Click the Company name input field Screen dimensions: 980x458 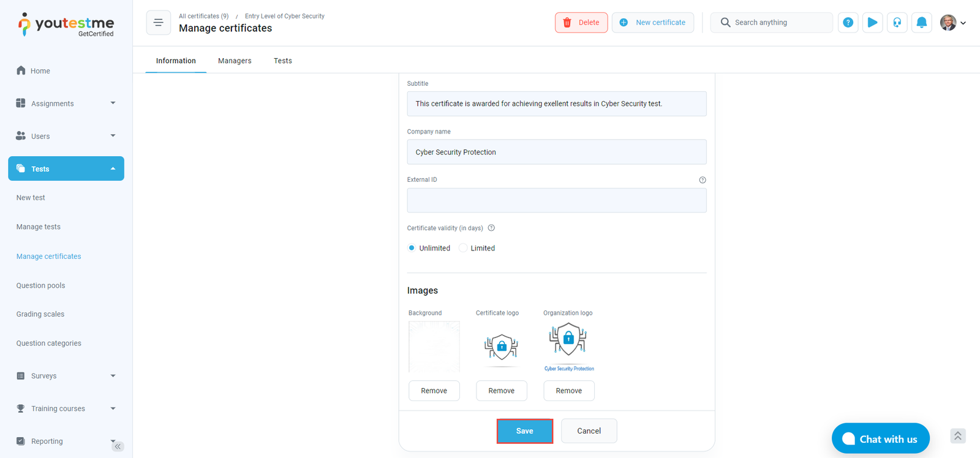[557, 152]
